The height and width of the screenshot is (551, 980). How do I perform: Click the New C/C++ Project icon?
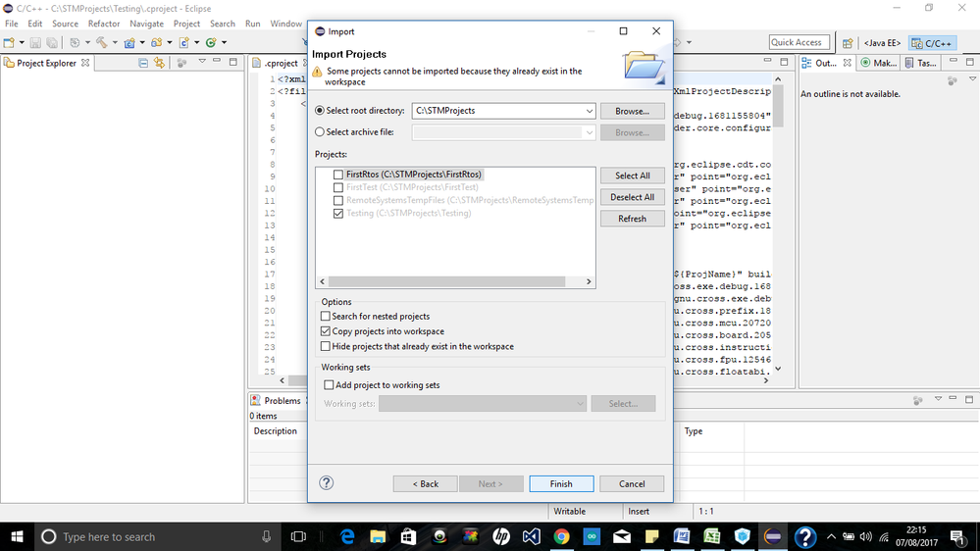click(x=129, y=42)
